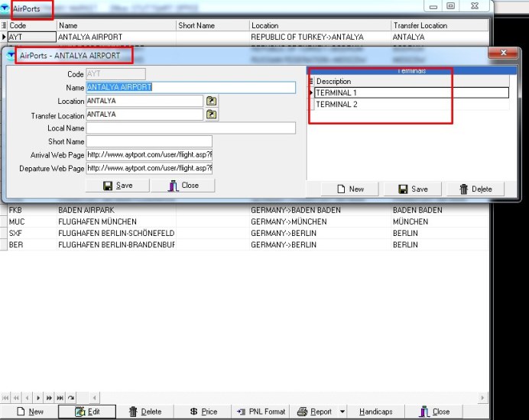Select TERMINAL 2 in the Terminals list
Viewport: 529px width, 420px height.
[336, 105]
